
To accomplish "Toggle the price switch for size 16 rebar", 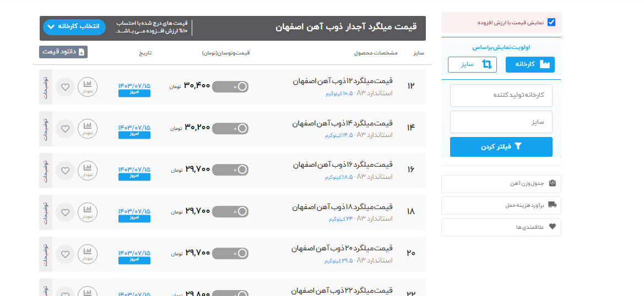I will 230,170.
